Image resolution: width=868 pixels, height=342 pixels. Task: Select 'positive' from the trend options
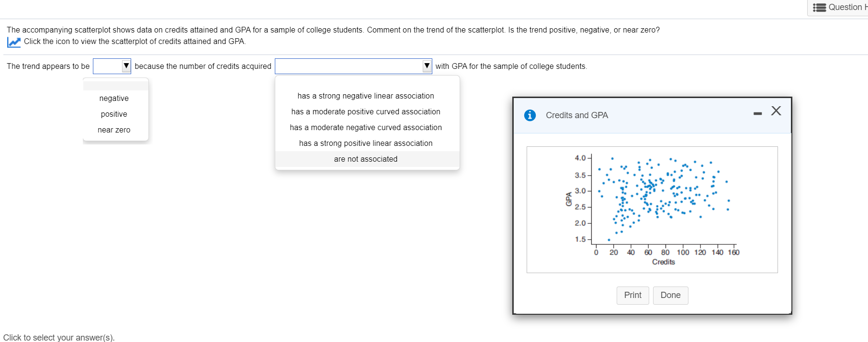(x=113, y=114)
